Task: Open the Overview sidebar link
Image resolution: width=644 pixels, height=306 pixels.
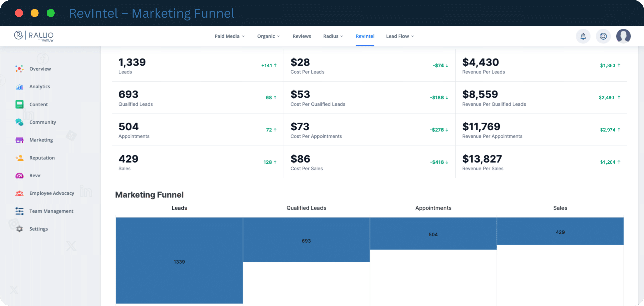Action: (x=40, y=69)
